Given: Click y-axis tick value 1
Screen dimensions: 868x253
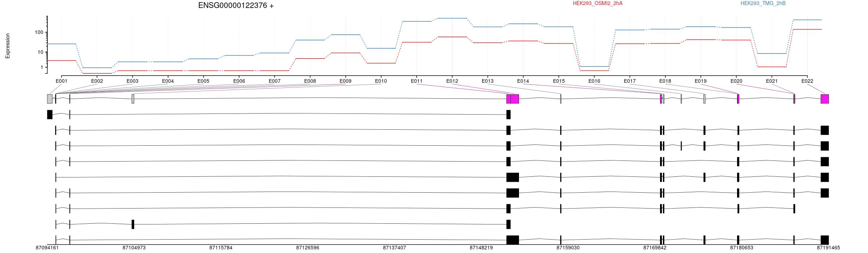Looking at the screenshot, I should [42, 67].
